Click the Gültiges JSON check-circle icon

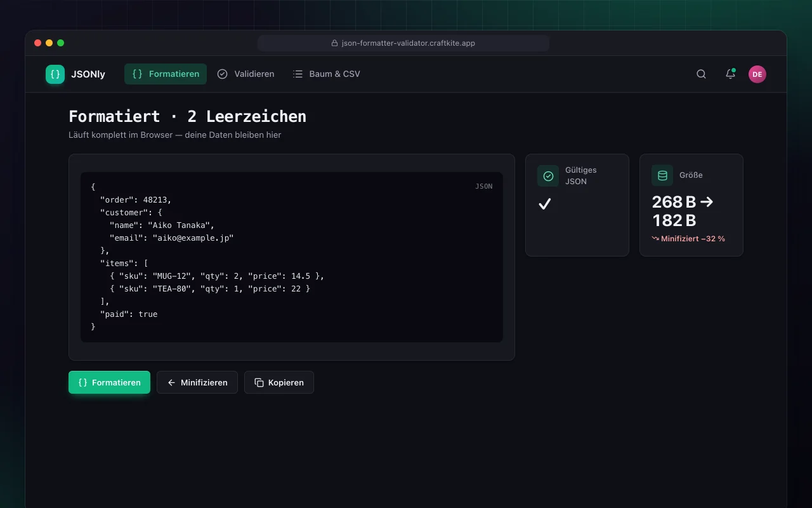(548, 176)
